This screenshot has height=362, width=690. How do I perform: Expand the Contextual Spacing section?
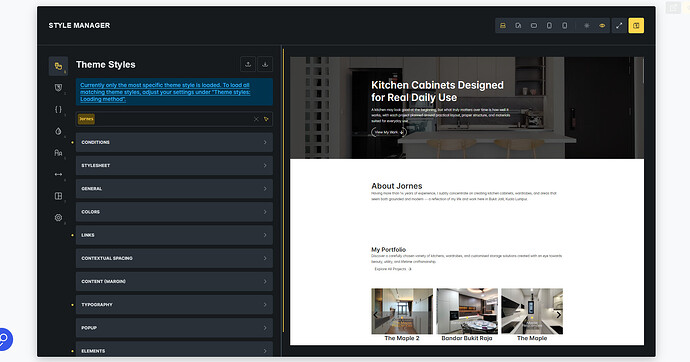(x=174, y=258)
